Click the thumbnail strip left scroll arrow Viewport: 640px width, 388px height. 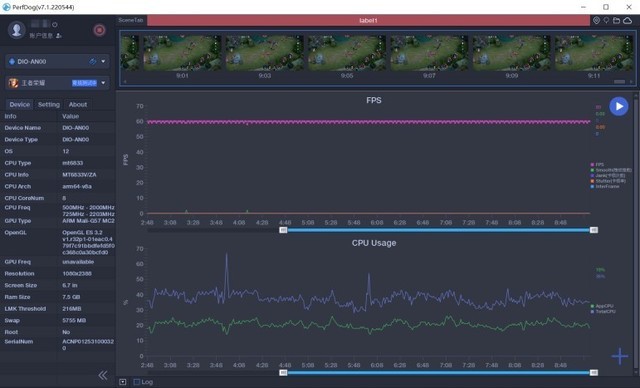click(125, 82)
